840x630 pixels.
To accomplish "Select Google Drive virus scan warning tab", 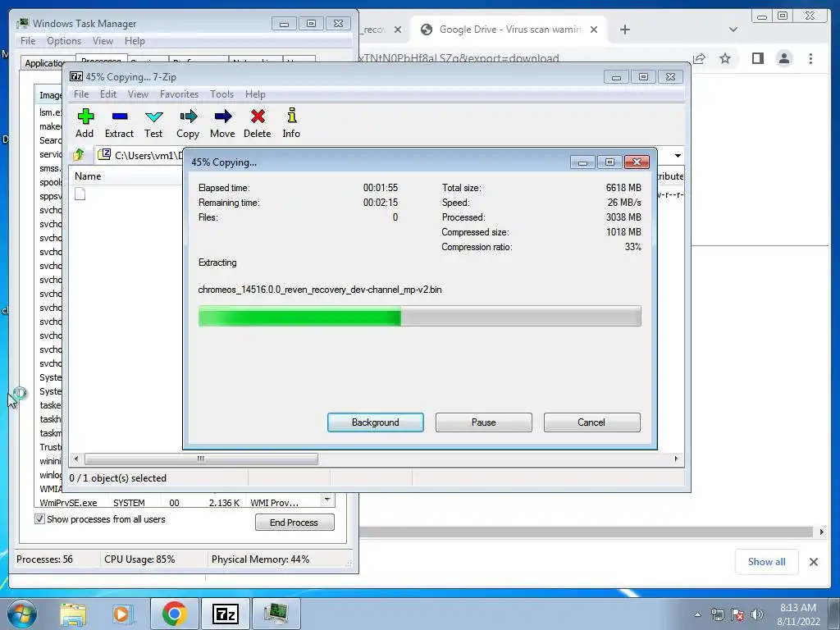I will pyautogui.click(x=509, y=30).
